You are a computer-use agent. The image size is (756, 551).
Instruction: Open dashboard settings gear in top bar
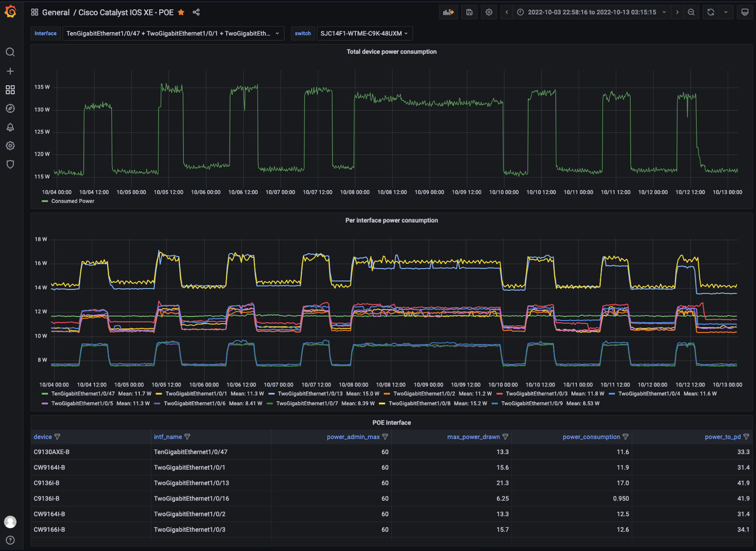(489, 12)
